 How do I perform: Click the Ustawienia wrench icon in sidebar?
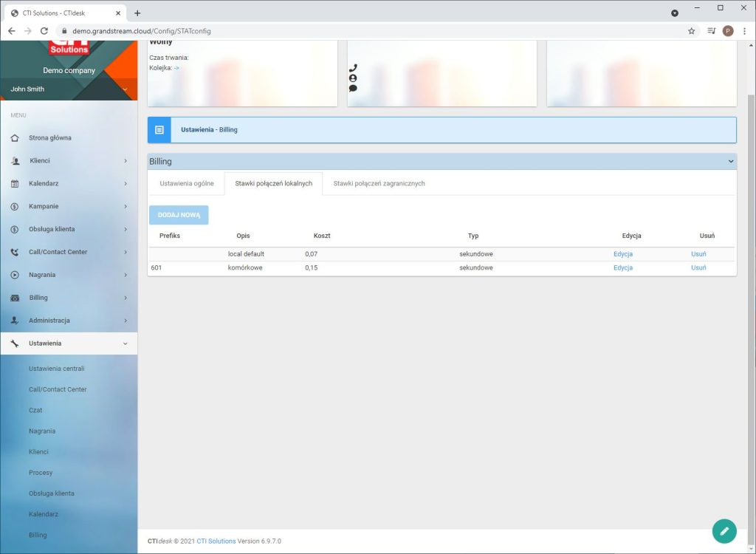(x=15, y=343)
